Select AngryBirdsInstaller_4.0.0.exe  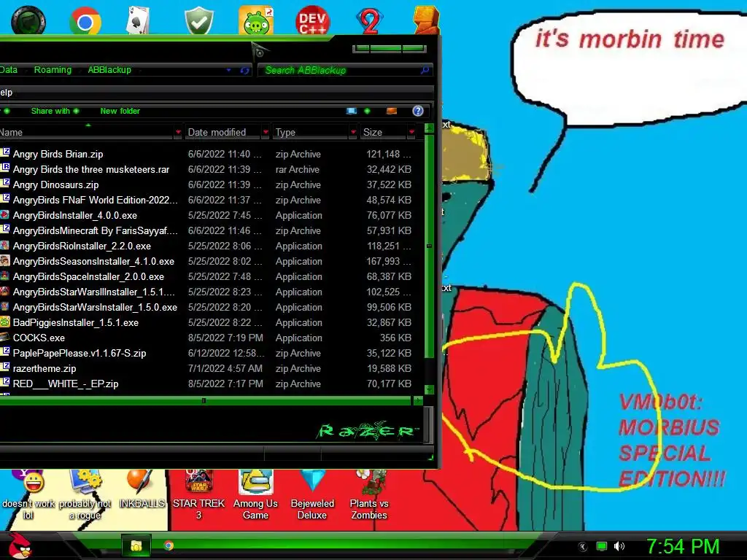[x=75, y=215]
